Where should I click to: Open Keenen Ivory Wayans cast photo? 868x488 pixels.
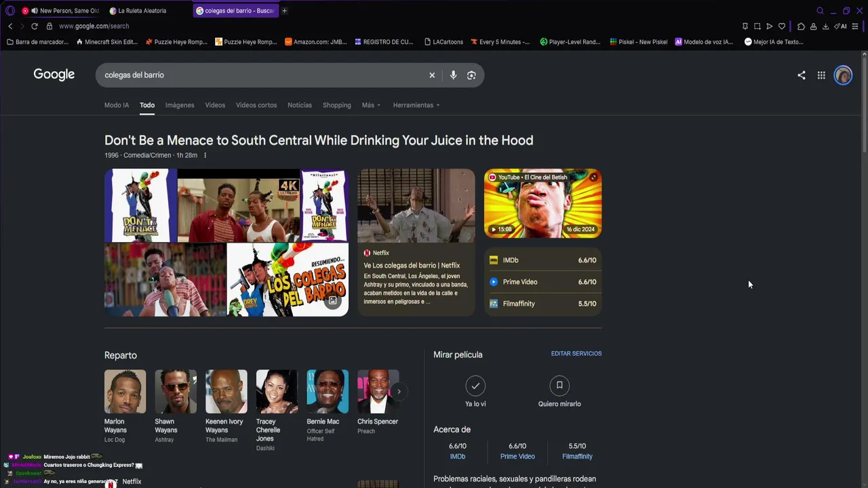coord(226,391)
